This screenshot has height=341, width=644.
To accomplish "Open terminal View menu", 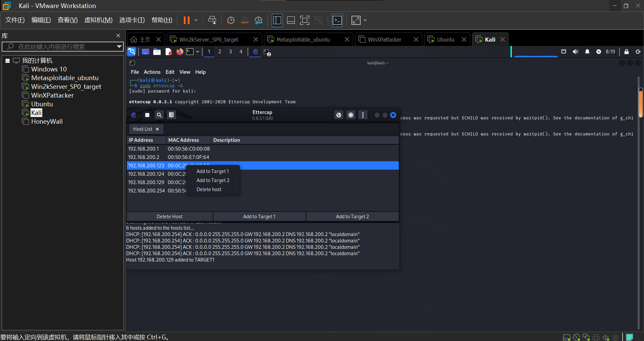I will 185,72.
